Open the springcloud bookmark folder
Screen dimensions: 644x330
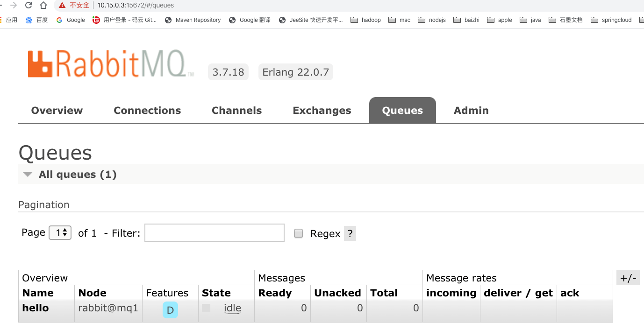click(x=611, y=20)
